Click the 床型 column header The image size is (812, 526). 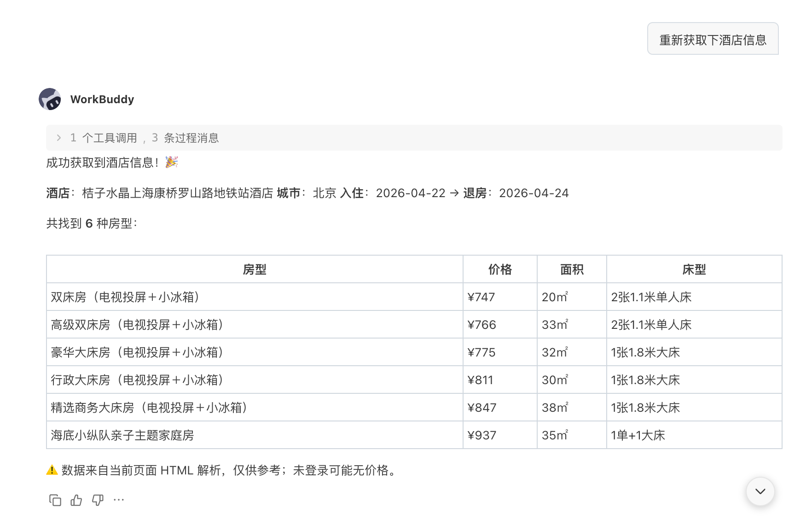tap(693, 269)
